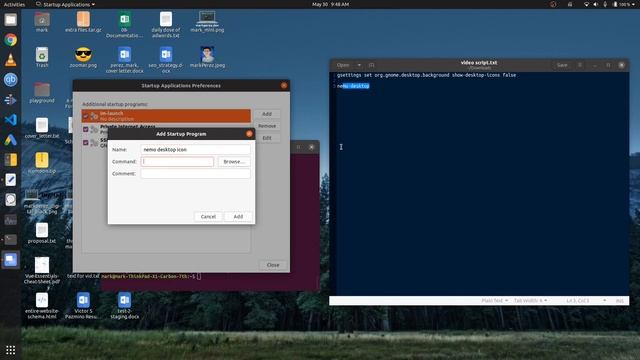Screen dimensions: 640x360
Task: Select im-launch row in startup programs
Action: tap(166, 116)
